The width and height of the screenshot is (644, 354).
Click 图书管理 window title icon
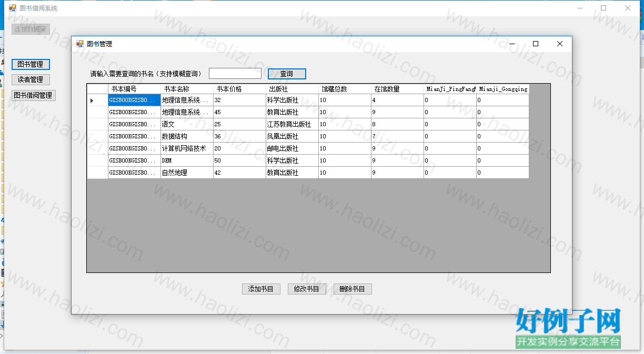[x=80, y=44]
